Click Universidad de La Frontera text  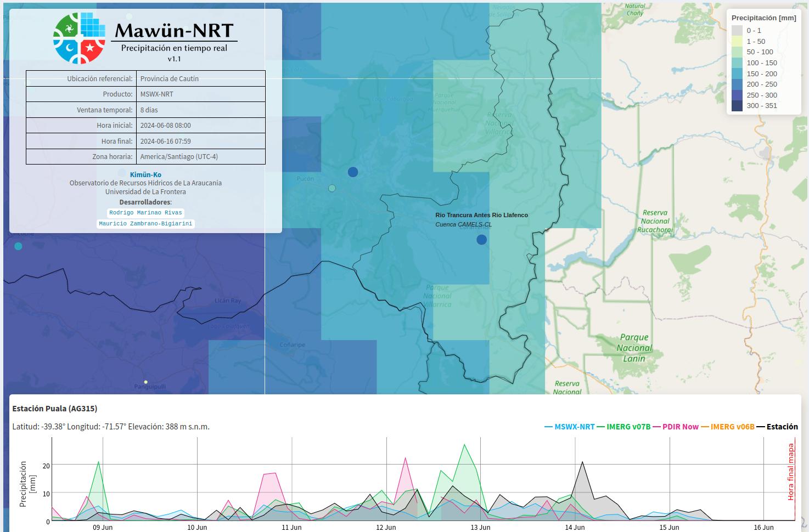145,192
